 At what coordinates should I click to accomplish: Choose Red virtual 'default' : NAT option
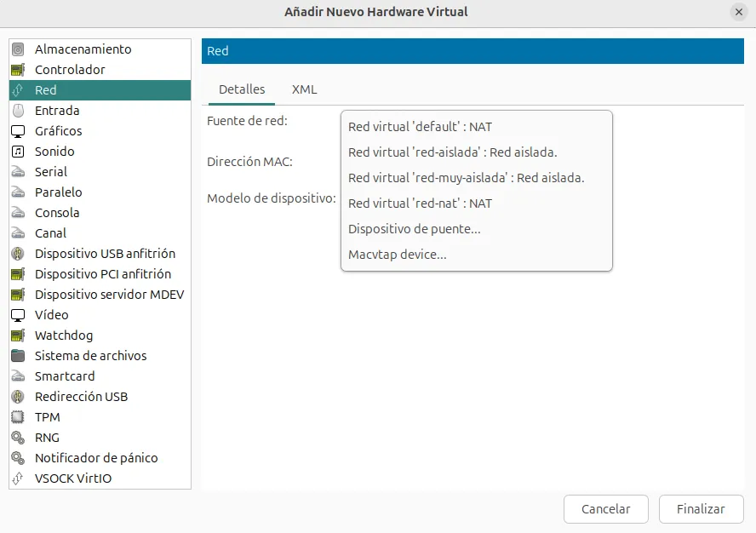pos(420,127)
